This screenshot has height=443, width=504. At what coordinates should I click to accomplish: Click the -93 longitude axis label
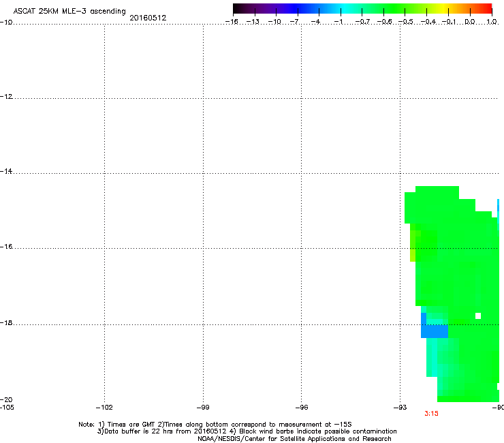tap(400, 408)
